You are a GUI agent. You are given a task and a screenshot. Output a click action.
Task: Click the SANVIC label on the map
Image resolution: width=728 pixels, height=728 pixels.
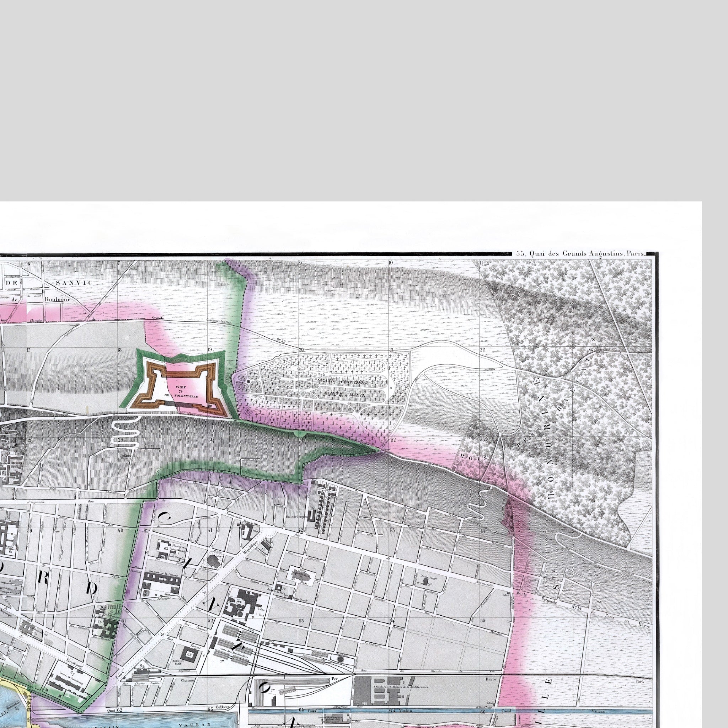click(73, 282)
